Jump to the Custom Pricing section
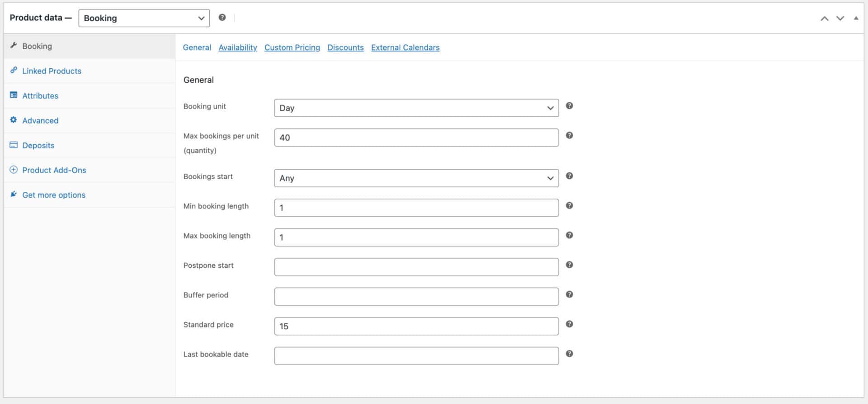The height and width of the screenshot is (404, 868). point(292,48)
